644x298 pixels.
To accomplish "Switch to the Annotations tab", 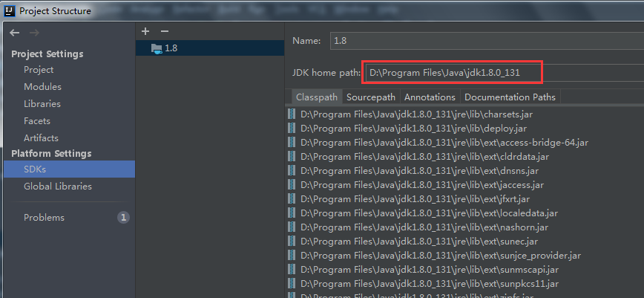I will (x=430, y=97).
